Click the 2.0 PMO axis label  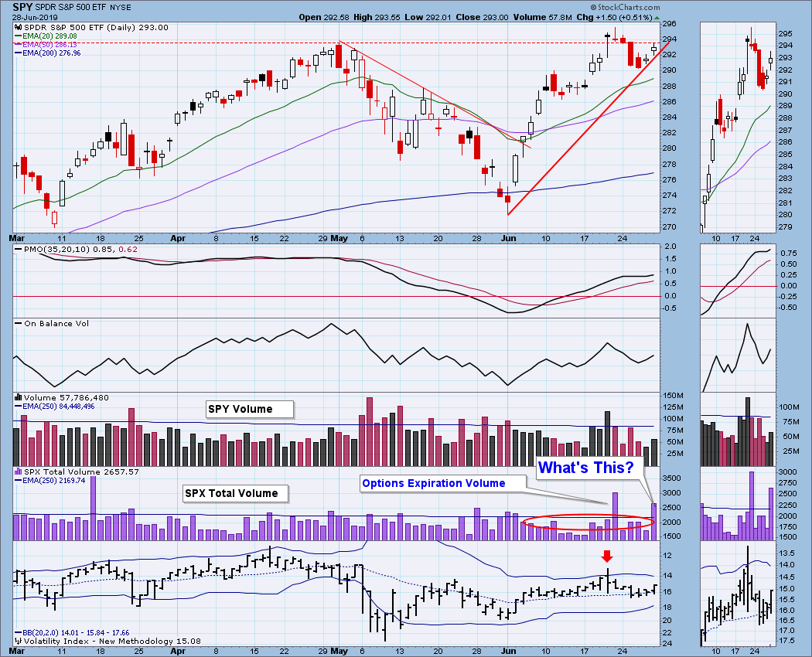[x=670, y=247]
